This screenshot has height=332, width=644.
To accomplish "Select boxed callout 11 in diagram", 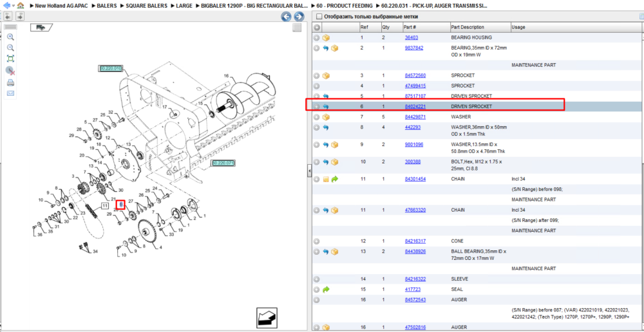I will (x=105, y=206).
